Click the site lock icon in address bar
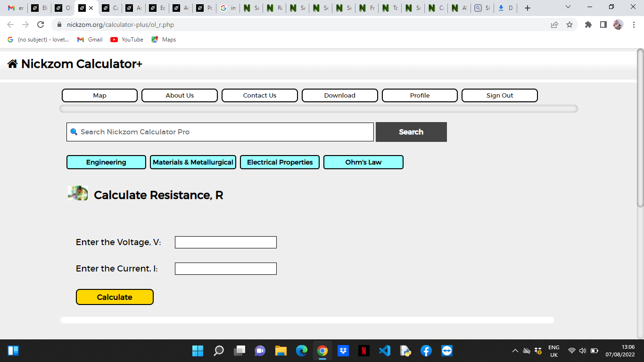This screenshot has width=644, height=362. pyautogui.click(x=59, y=25)
